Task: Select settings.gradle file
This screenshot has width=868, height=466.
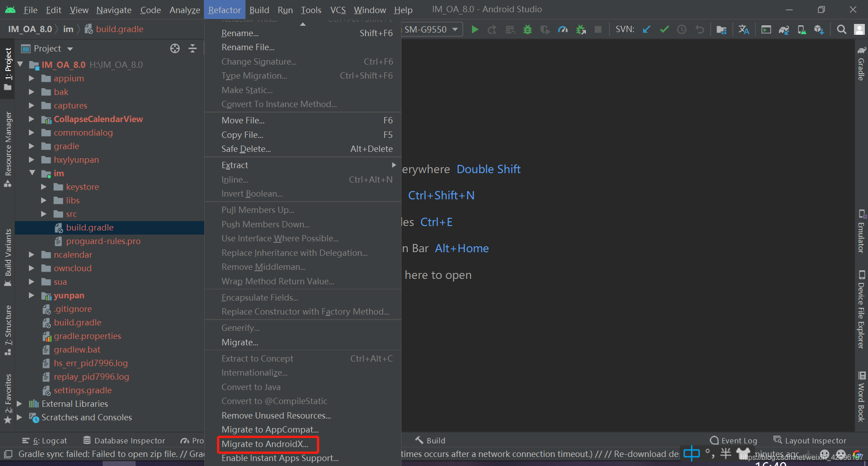Action: point(83,390)
